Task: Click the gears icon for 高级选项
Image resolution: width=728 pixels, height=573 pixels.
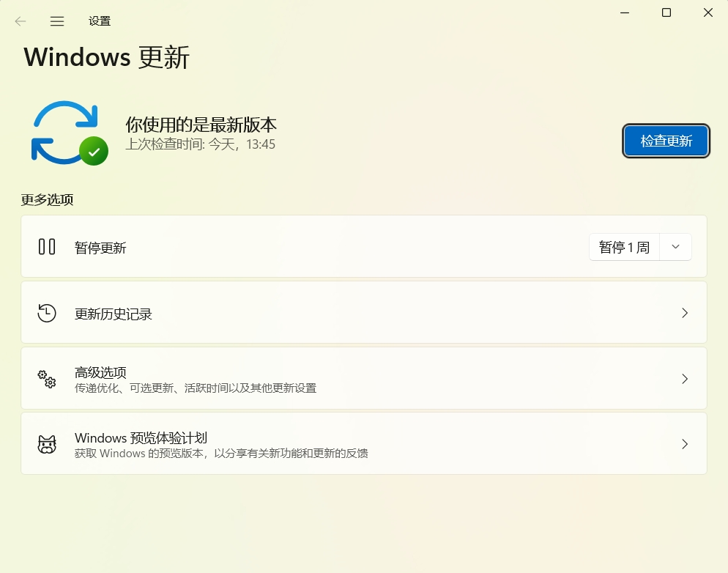Action: pyautogui.click(x=47, y=379)
